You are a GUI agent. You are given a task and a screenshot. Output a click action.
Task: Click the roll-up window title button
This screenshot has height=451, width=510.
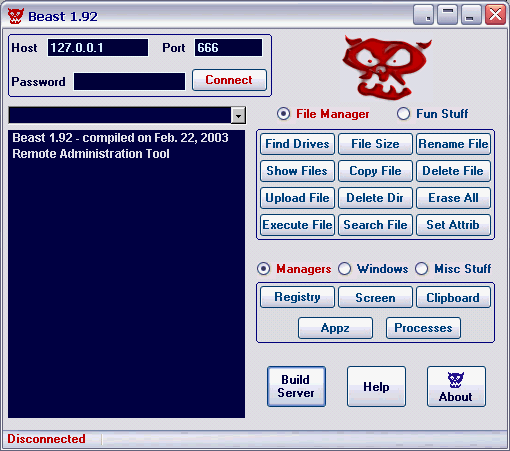click(447, 15)
